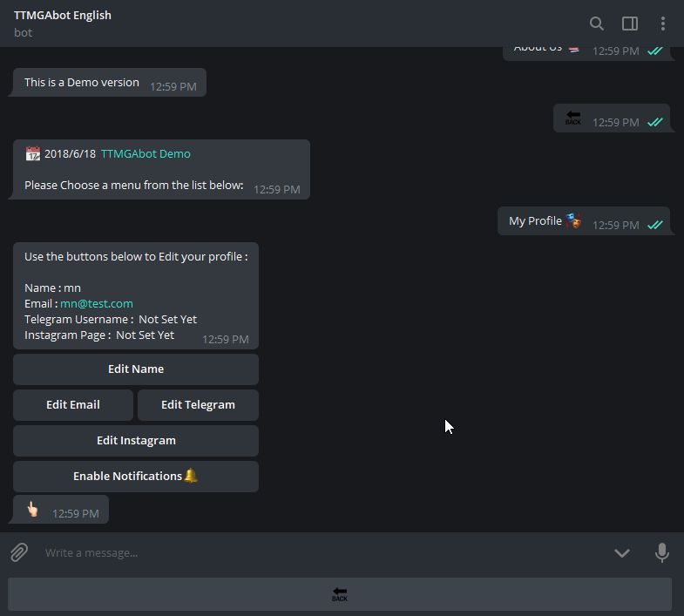The image size is (684, 616).
Task: Select 'Telegram Username : Not Set Yet' line
Action: click(111, 320)
